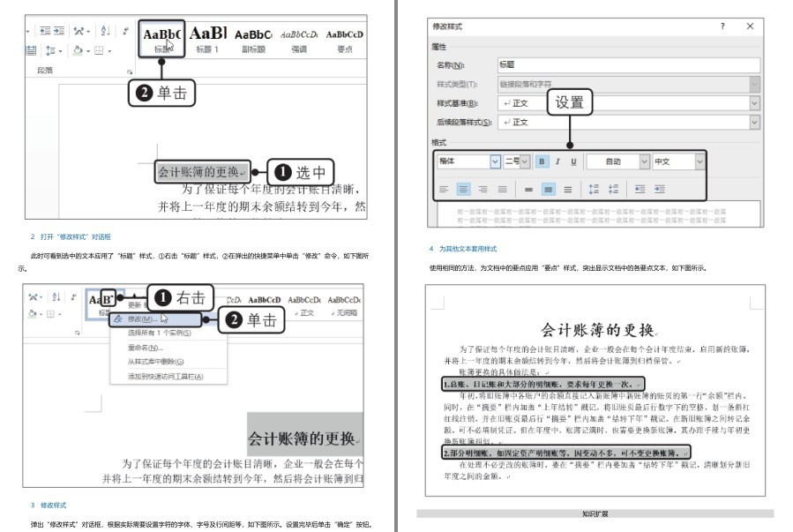Click the line spacing icon in 段落 group
Screen dimensions: 793x532
point(50,50)
